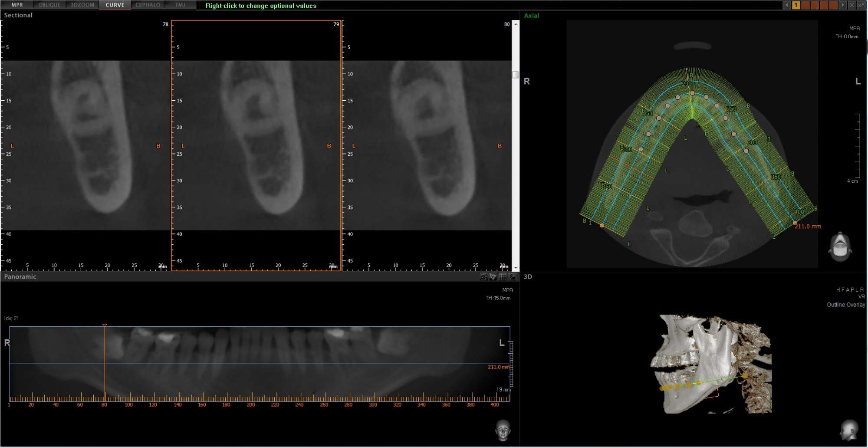Click the 200 mark on panoramic ruler
This screenshot has height=447, width=868.
pos(251,404)
